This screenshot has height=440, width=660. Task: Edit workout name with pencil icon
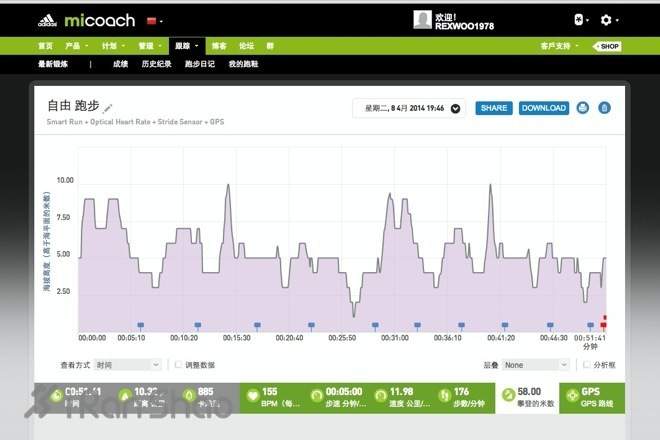point(108,108)
